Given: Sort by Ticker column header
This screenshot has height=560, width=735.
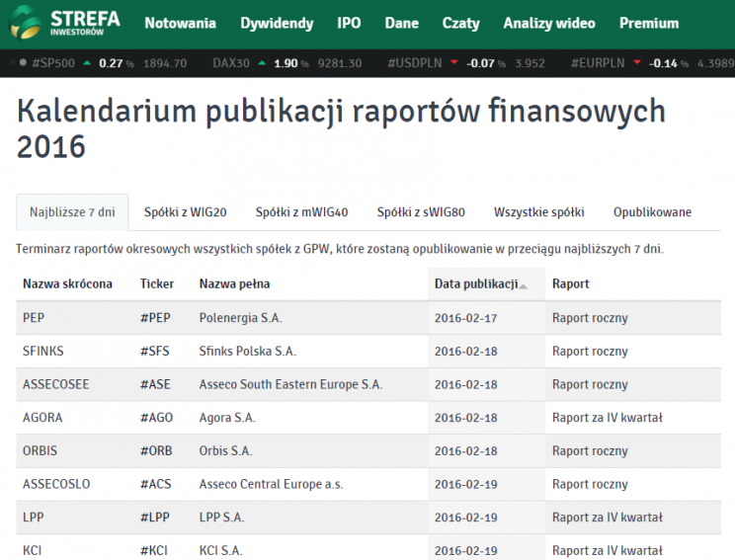Looking at the screenshot, I should [157, 284].
